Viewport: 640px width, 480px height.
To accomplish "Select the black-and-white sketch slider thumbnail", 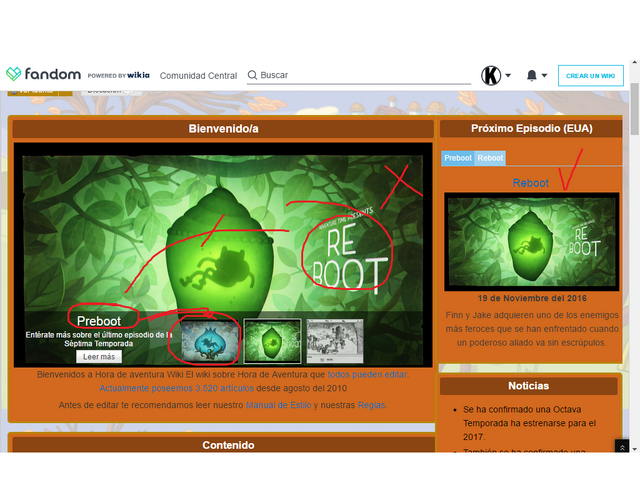I will [x=335, y=341].
